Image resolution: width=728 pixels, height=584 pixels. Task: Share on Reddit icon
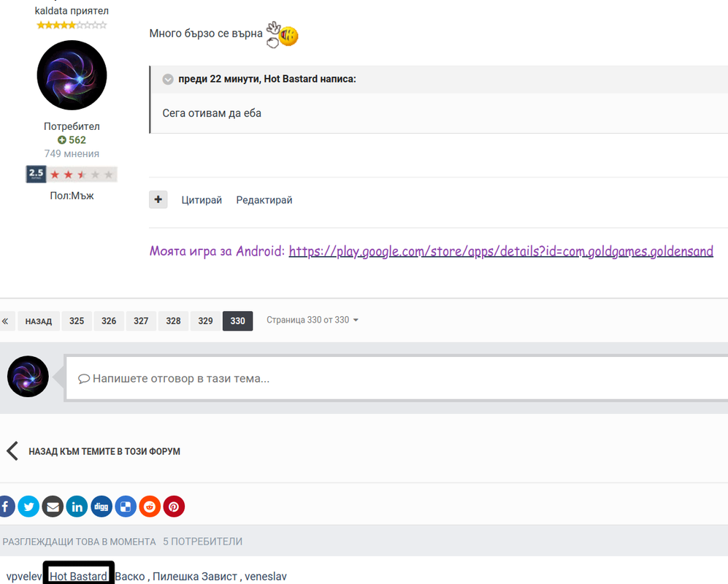click(150, 507)
